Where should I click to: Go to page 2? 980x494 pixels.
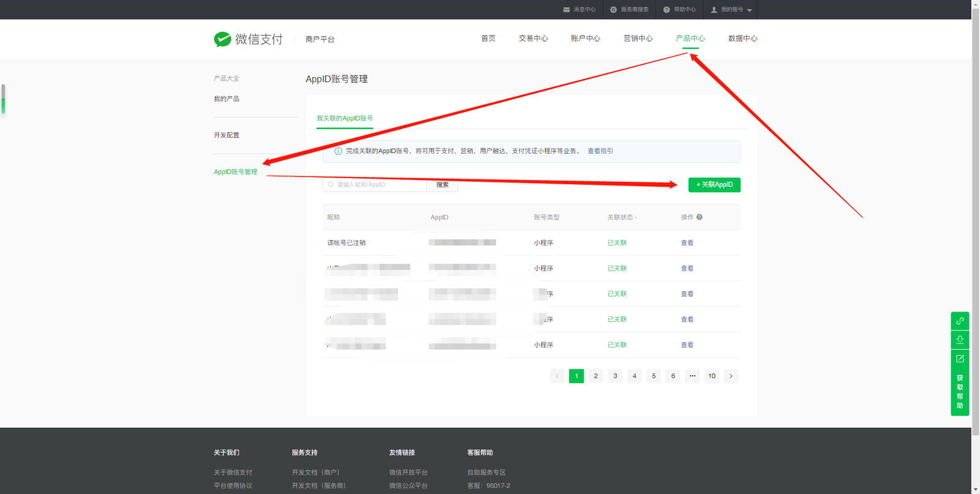pyautogui.click(x=596, y=376)
